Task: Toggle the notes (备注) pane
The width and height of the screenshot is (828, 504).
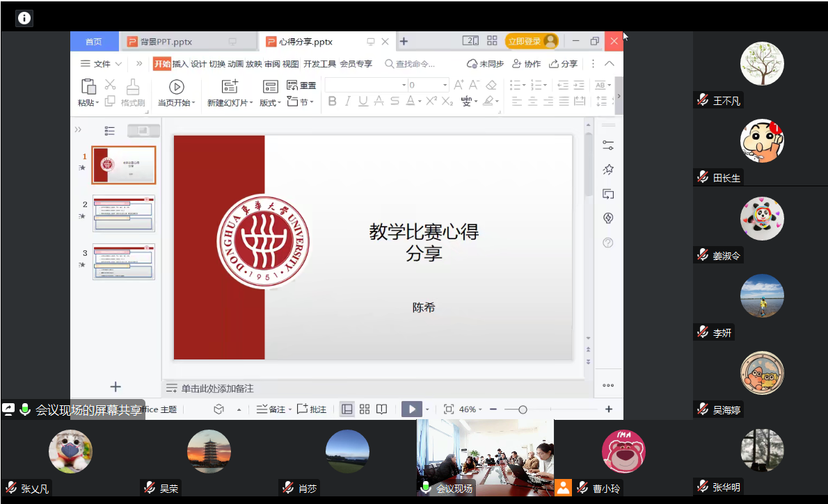Action: [271, 409]
